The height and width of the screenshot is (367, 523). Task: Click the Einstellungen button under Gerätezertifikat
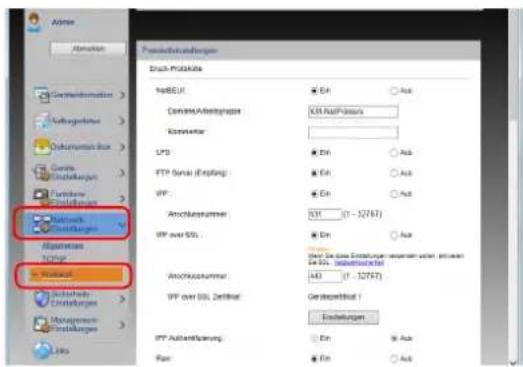[x=343, y=317]
